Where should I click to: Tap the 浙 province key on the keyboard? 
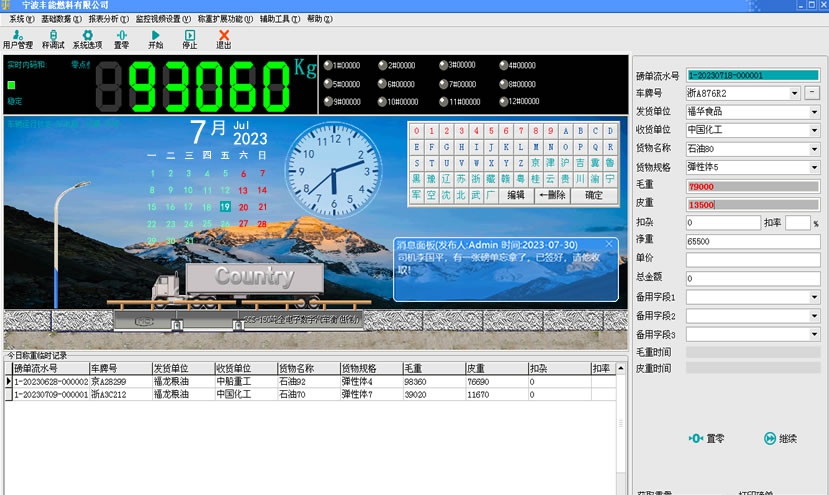pyautogui.click(x=476, y=179)
